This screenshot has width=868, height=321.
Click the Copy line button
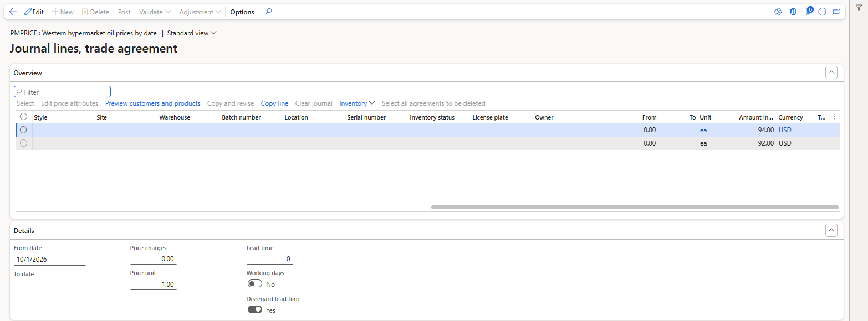(274, 103)
